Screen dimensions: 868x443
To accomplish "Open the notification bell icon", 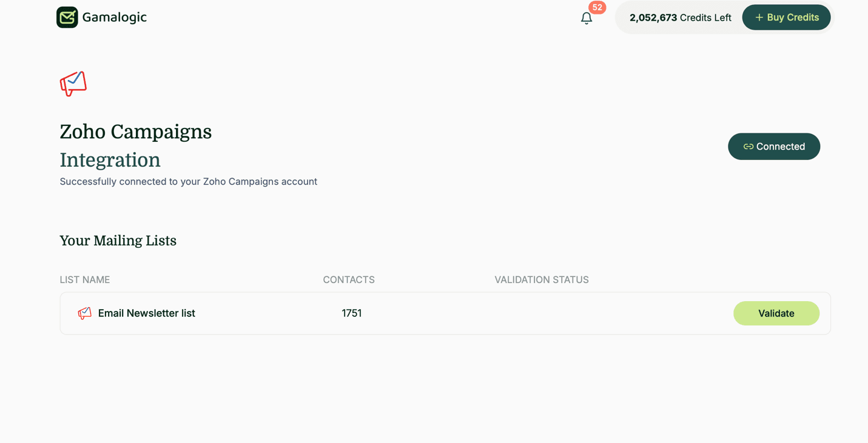I will pos(586,18).
